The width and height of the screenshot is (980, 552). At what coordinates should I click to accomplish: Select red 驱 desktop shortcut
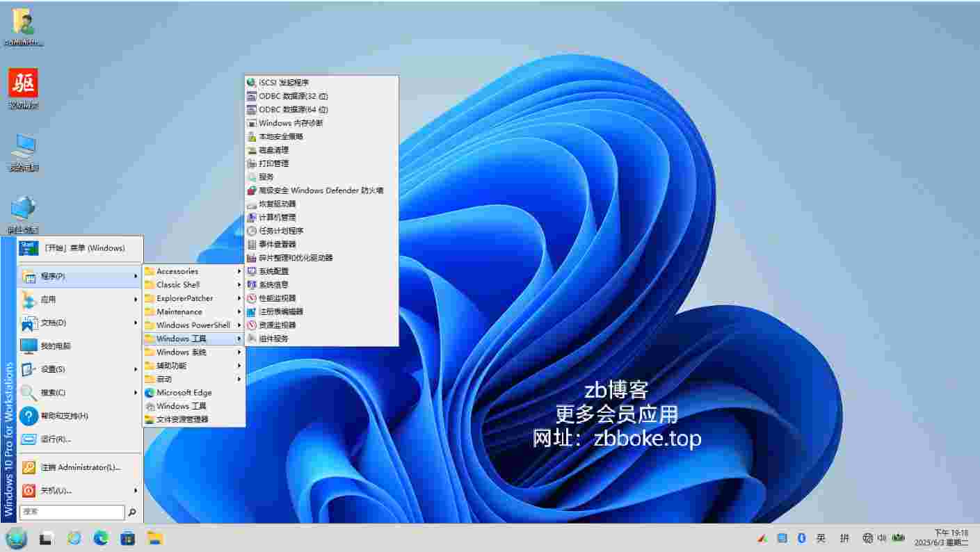click(23, 89)
